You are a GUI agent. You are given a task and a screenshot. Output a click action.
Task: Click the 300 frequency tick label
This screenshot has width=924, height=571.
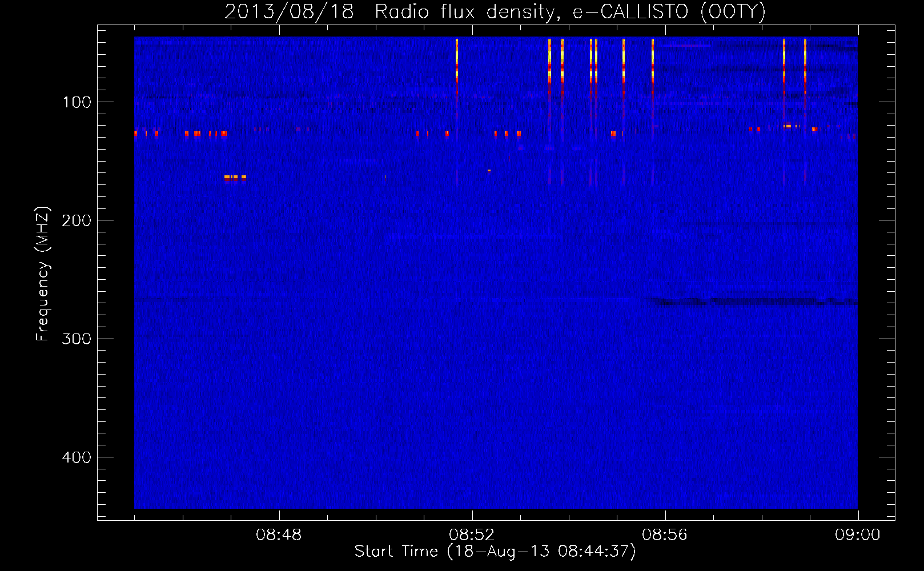(77, 339)
